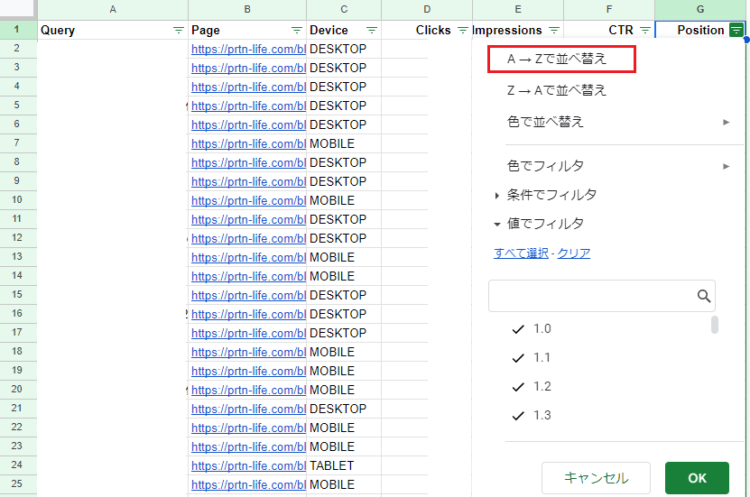The width and height of the screenshot is (750, 497).
Task: Click the CTR header cell
Action: [609, 30]
